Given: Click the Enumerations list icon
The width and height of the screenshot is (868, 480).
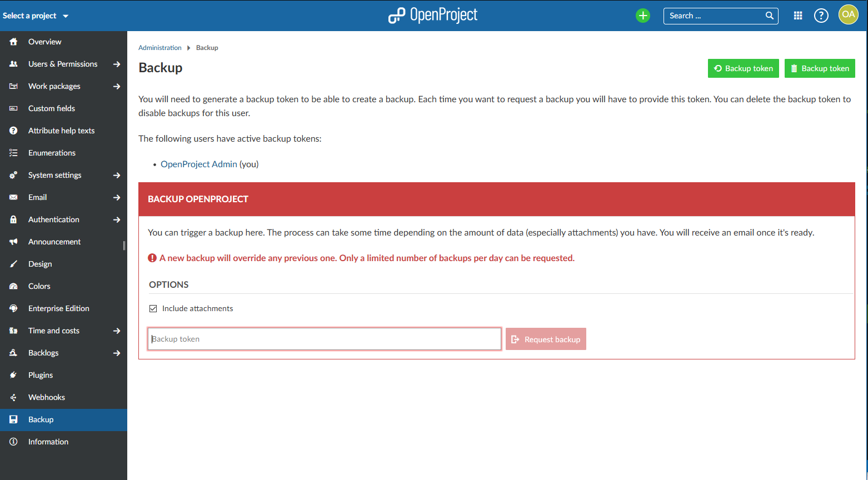Looking at the screenshot, I should point(13,153).
